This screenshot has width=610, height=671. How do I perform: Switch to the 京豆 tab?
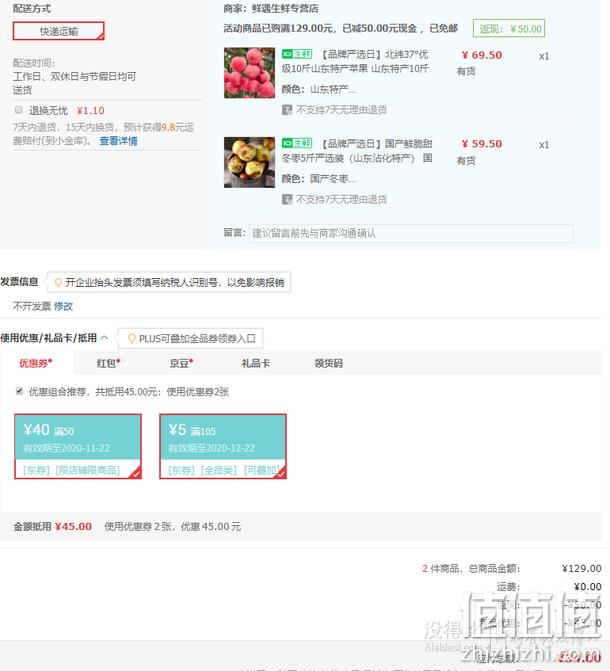(181, 363)
